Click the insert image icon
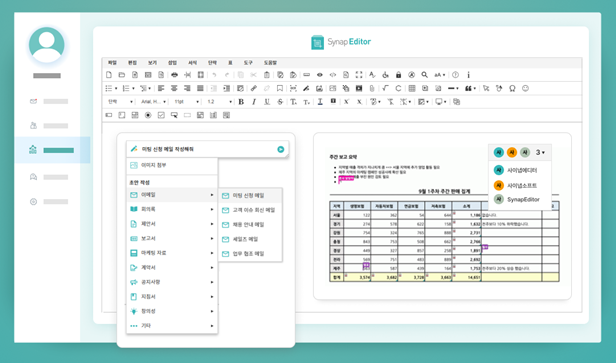This screenshot has width=616, height=363. [x=319, y=88]
